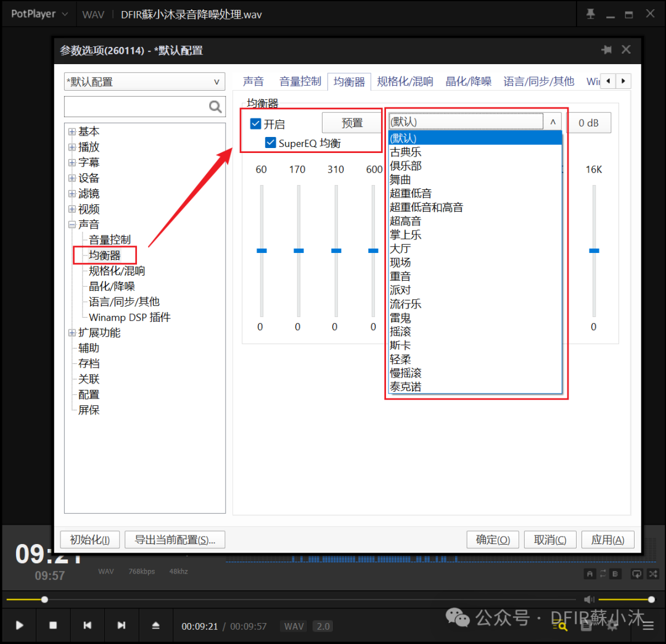666x644 pixels.
Task: Open search with the magnifier icon
Action: point(215,106)
